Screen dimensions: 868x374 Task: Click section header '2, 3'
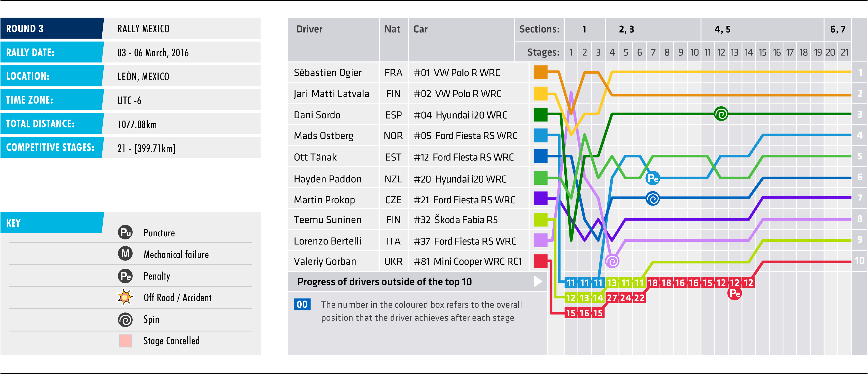(x=626, y=29)
